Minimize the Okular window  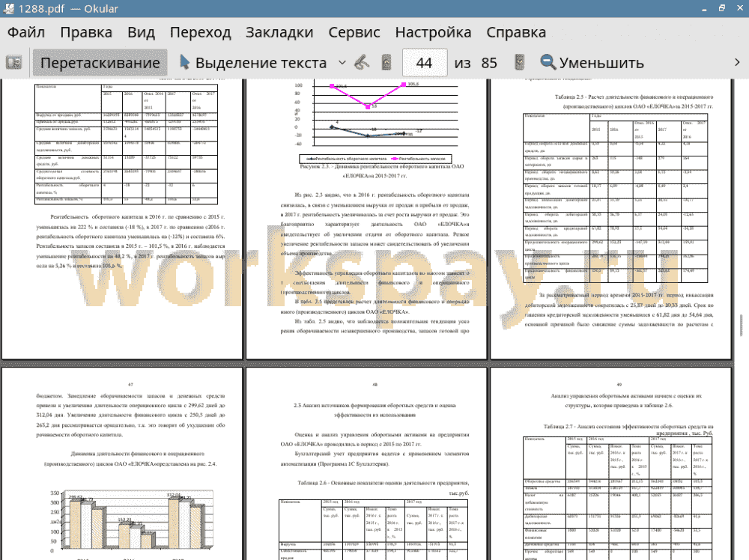pyautogui.click(x=704, y=8)
